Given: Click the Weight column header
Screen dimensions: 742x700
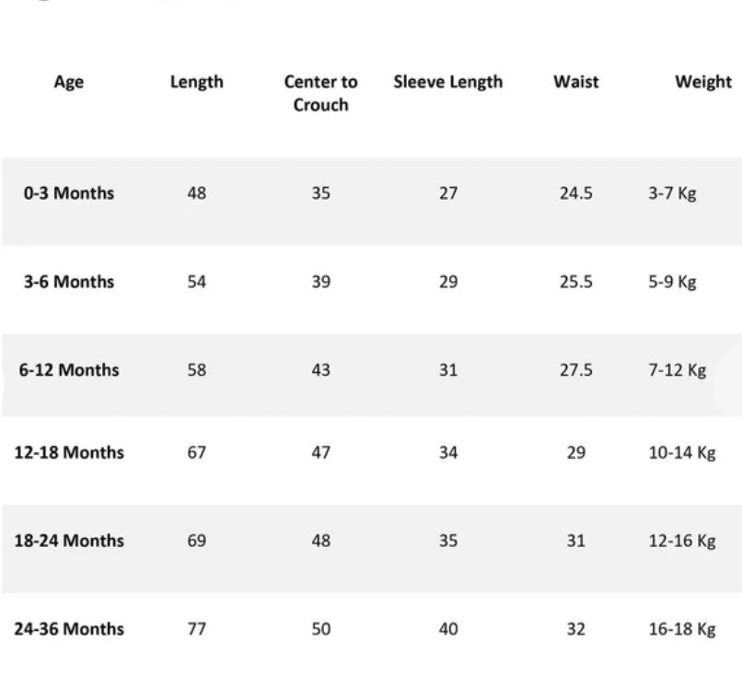Looking at the screenshot, I should coord(703,82).
